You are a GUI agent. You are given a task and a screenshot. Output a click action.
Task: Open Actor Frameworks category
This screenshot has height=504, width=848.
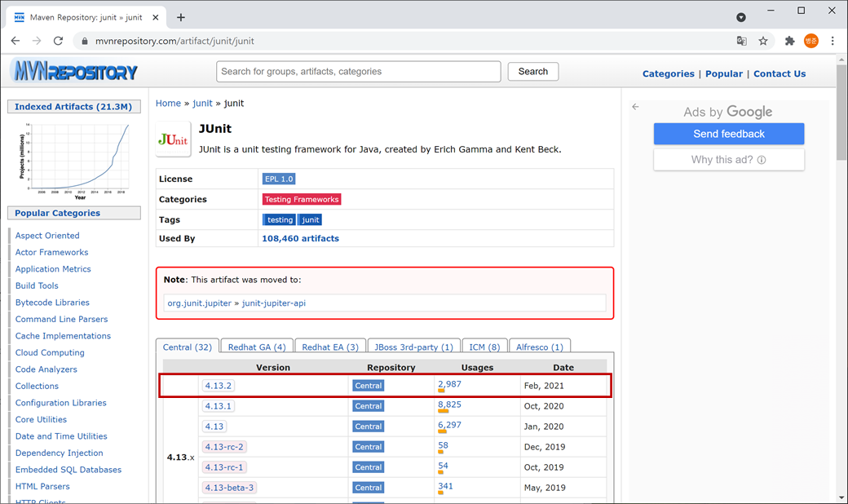click(x=51, y=253)
